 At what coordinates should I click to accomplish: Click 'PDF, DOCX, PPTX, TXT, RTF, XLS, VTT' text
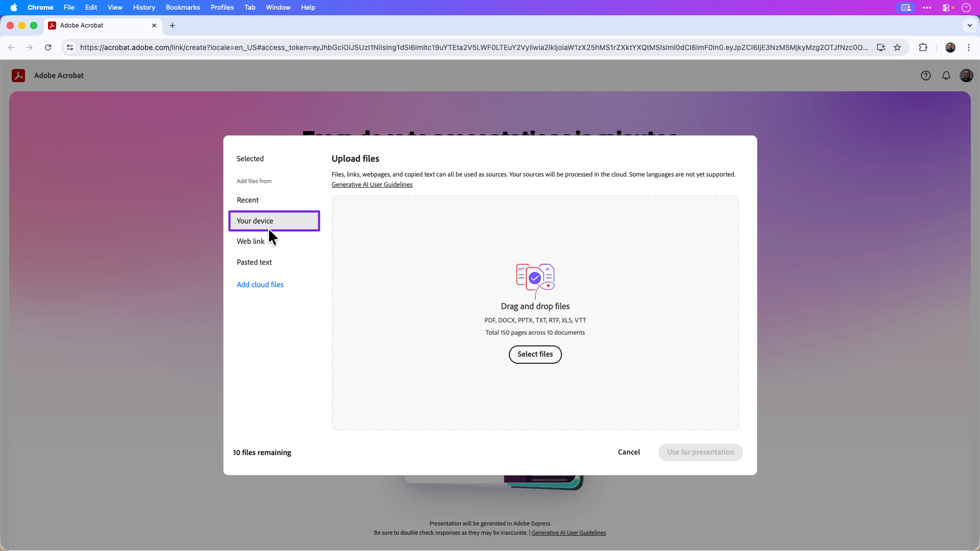point(535,320)
